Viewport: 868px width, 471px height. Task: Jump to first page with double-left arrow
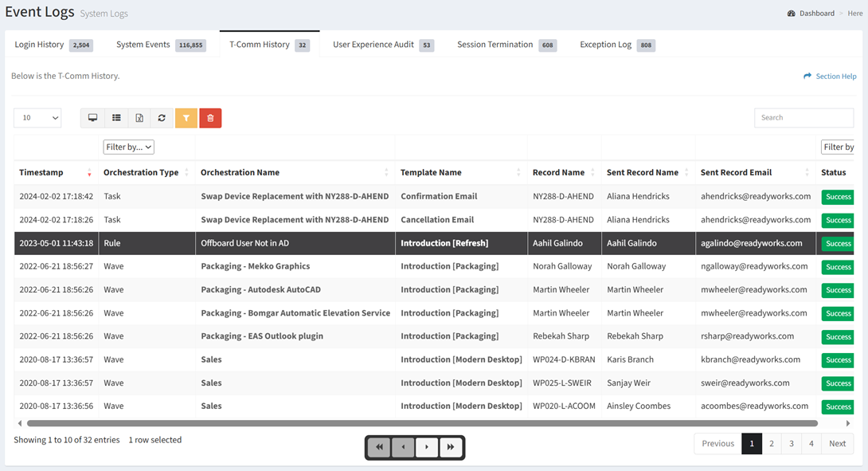tap(379, 447)
